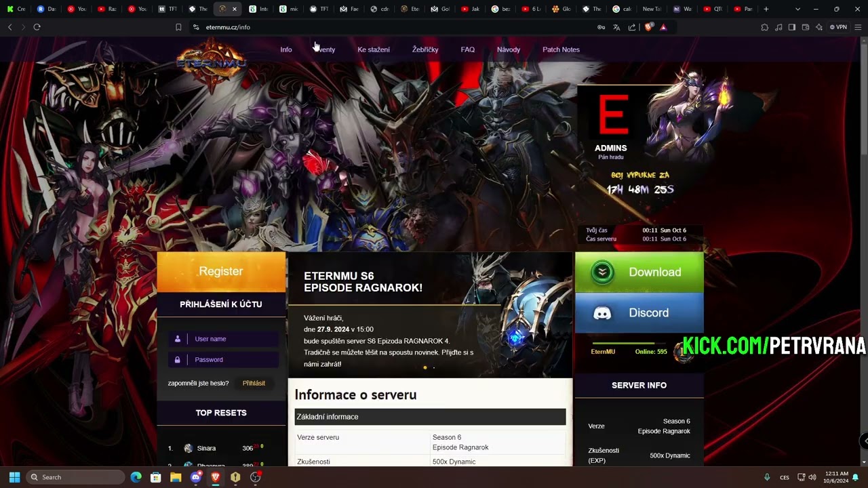The height and width of the screenshot is (488, 868).
Task: Click the User name input field
Action: 224,339
